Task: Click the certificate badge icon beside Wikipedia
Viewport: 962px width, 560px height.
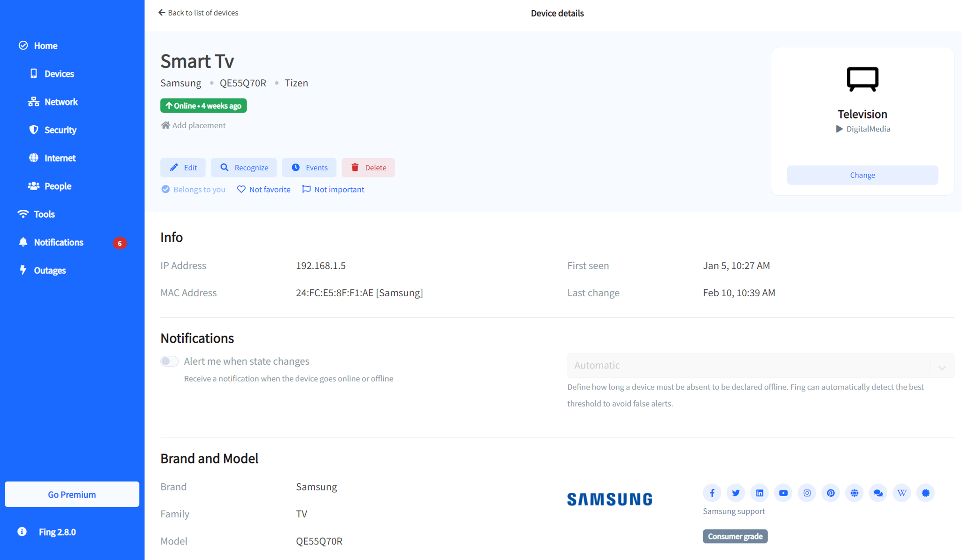Action: pos(925,493)
